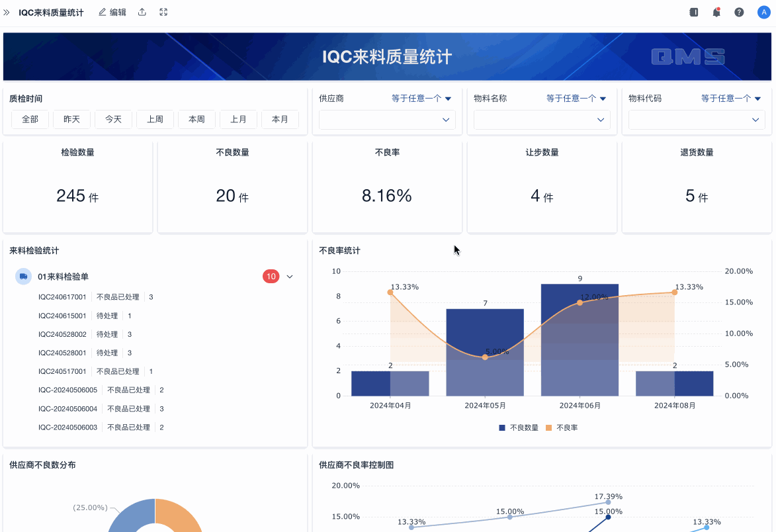Click the 2024年06月 bar showing 9
Screen dimensions: 776x532
coord(580,340)
